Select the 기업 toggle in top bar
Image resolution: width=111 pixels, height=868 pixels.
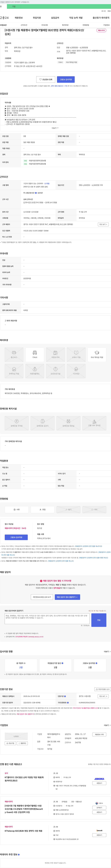(14, 6)
